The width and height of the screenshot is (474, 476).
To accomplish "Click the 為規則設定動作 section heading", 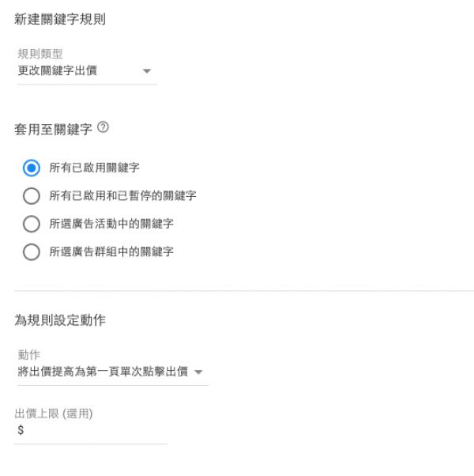I will [60, 320].
